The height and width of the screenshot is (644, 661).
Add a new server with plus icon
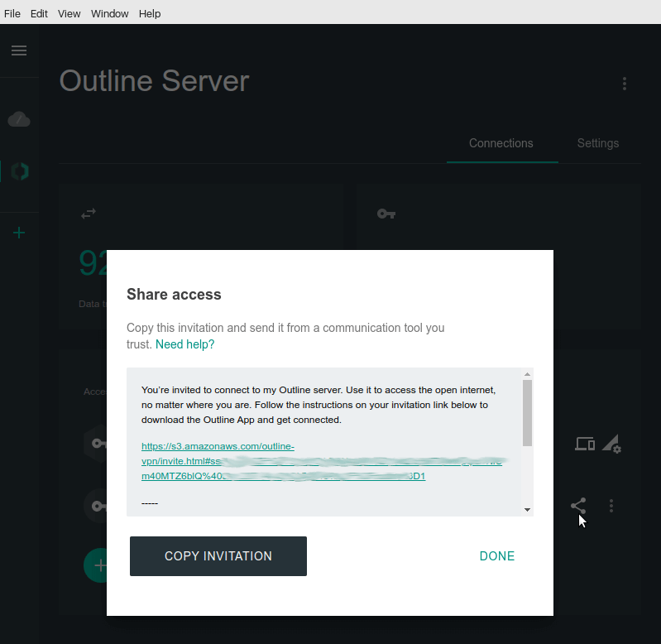point(19,233)
